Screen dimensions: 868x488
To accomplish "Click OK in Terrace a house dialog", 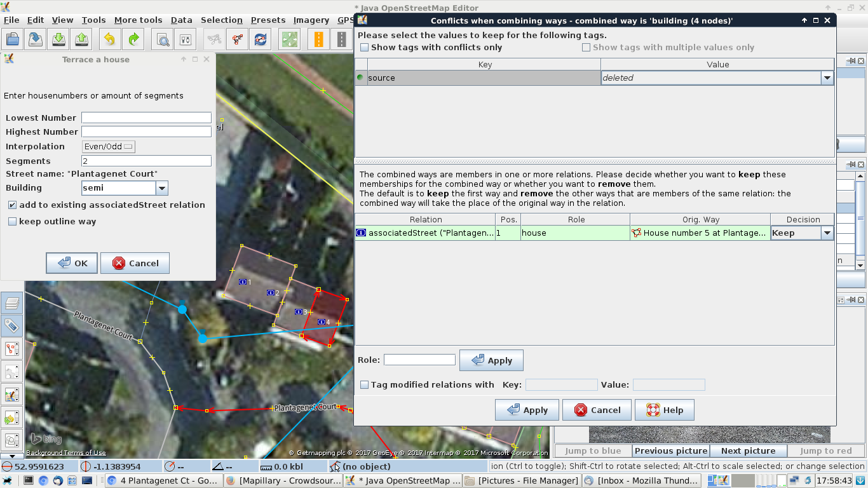I will coord(72,263).
